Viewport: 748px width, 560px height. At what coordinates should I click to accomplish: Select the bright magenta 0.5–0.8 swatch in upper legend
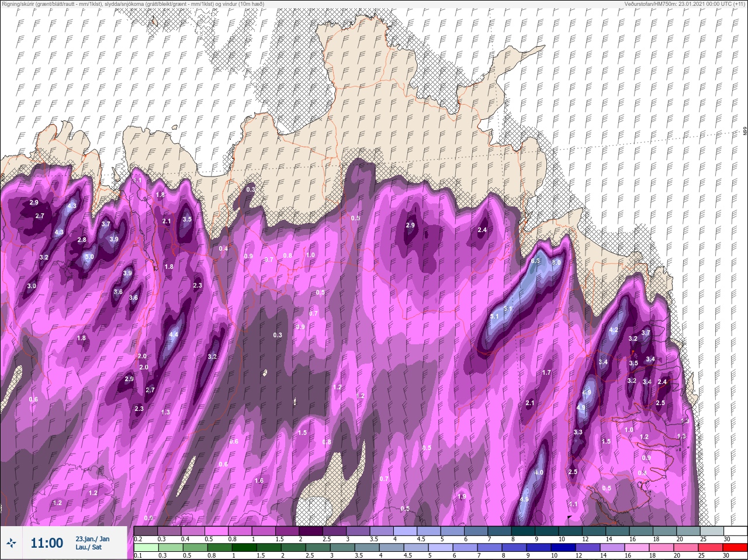click(216, 531)
